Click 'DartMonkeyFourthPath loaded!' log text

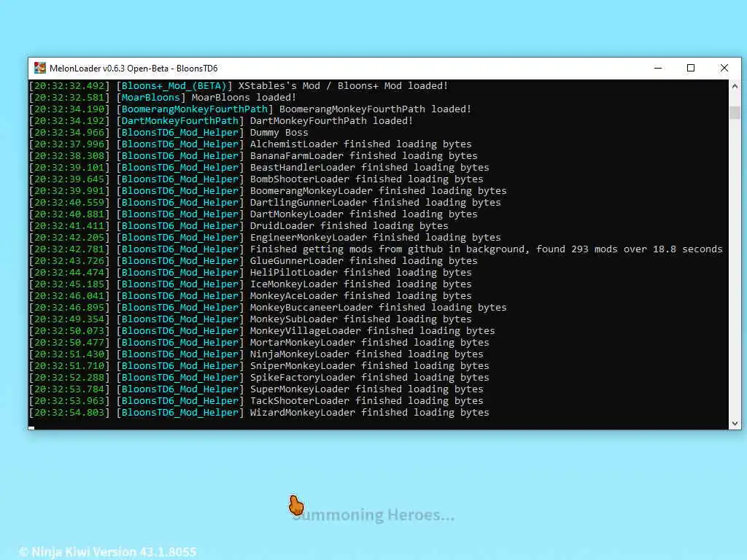(332, 120)
